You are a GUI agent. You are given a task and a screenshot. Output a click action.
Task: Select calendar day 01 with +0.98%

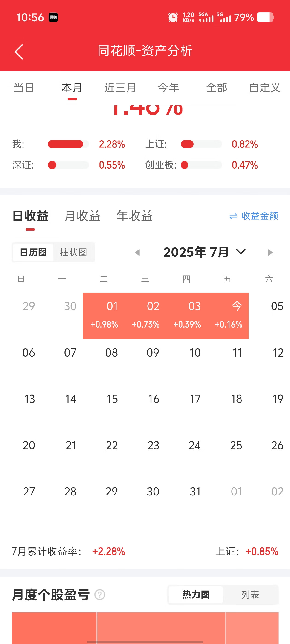(x=104, y=316)
